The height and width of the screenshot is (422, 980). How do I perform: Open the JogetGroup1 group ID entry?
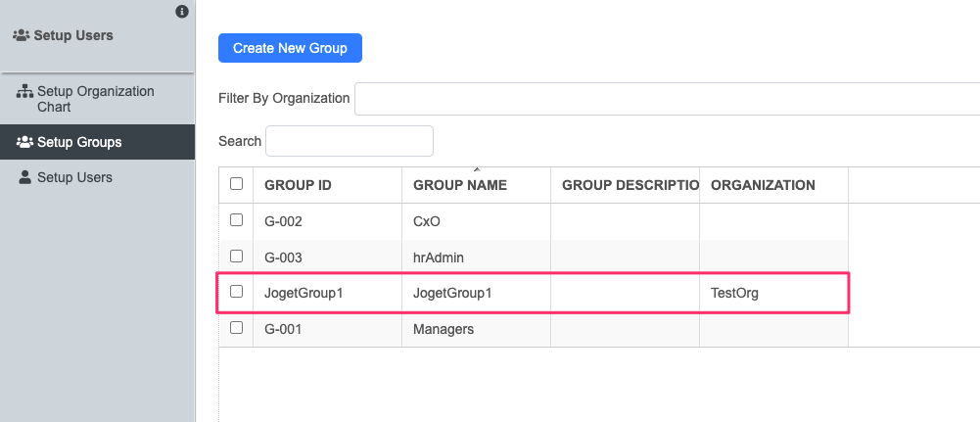[303, 293]
